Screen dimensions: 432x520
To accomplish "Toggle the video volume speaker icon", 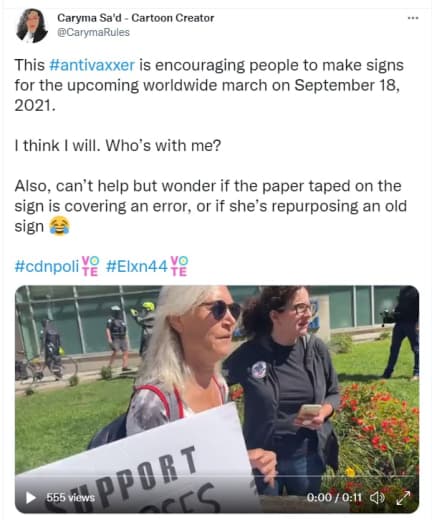I will [378, 497].
